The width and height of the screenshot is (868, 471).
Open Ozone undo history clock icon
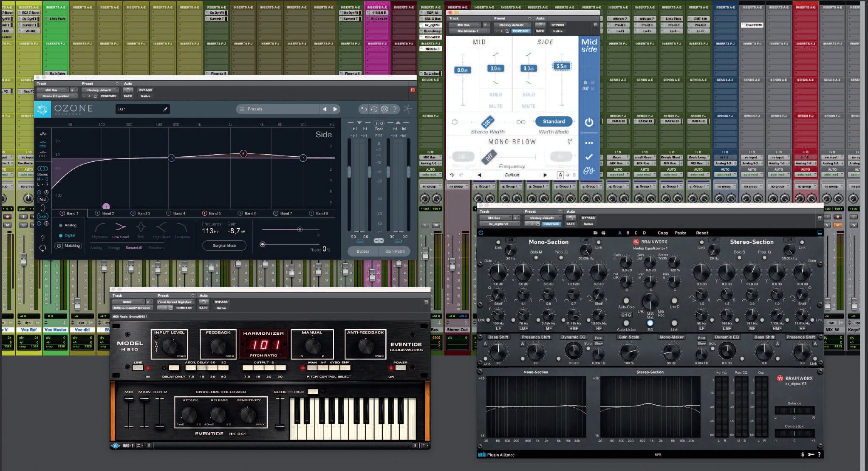coord(374,109)
